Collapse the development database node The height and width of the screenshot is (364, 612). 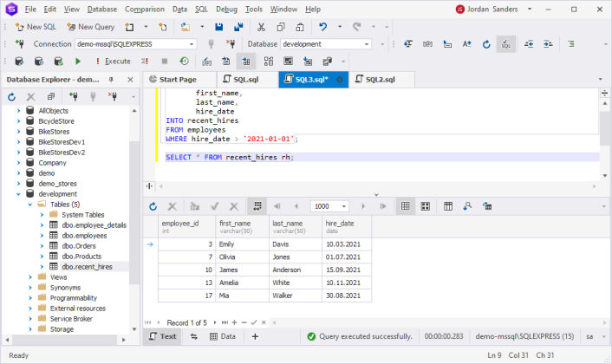(18, 194)
